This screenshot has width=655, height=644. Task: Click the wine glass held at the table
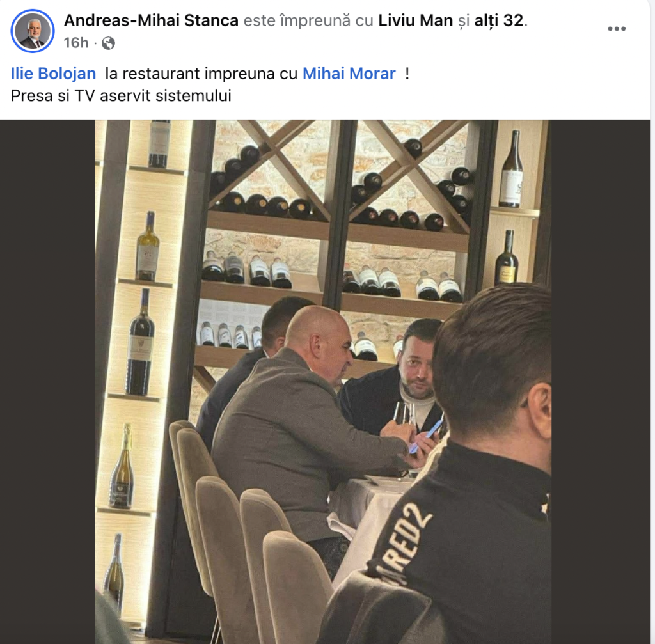403,414
